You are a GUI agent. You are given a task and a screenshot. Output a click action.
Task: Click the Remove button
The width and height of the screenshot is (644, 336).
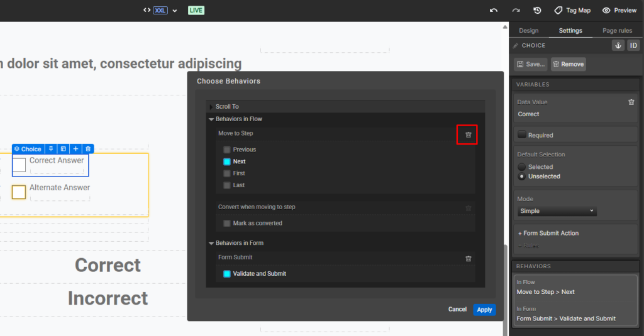click(x=569, y=64)
